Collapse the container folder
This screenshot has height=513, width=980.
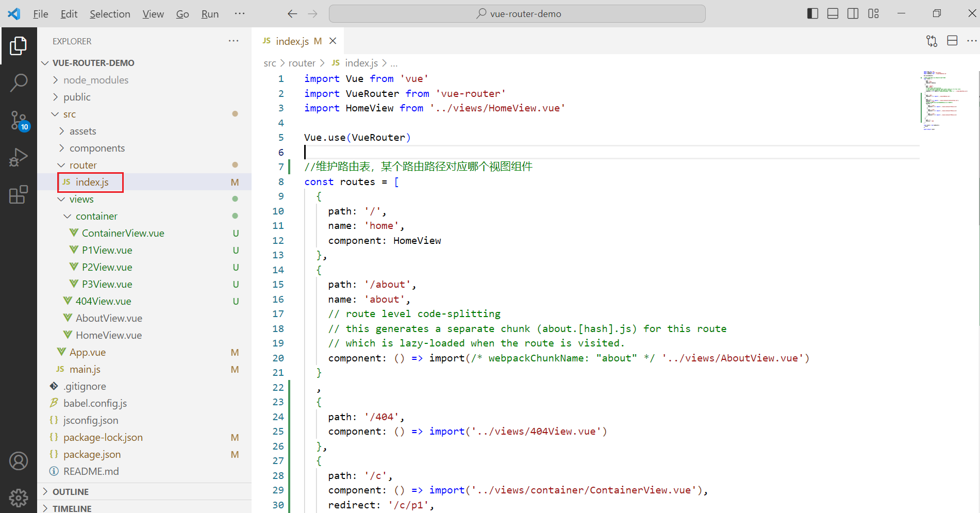pyautogui.click(x=96, y=216)
